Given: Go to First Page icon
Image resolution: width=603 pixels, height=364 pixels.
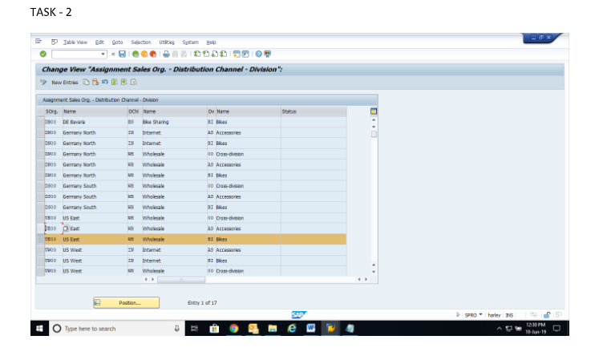Looking at the screenshot, I should pos(197,55).
